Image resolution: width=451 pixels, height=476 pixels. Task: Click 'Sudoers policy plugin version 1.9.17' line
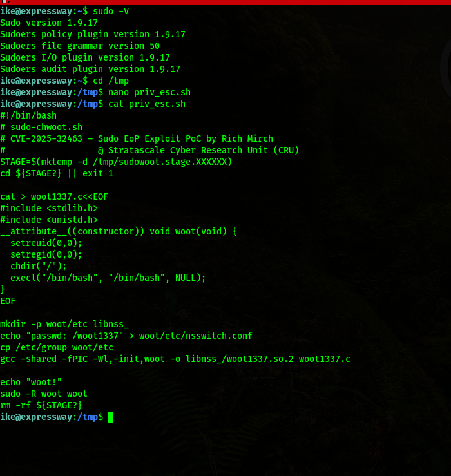93,34
